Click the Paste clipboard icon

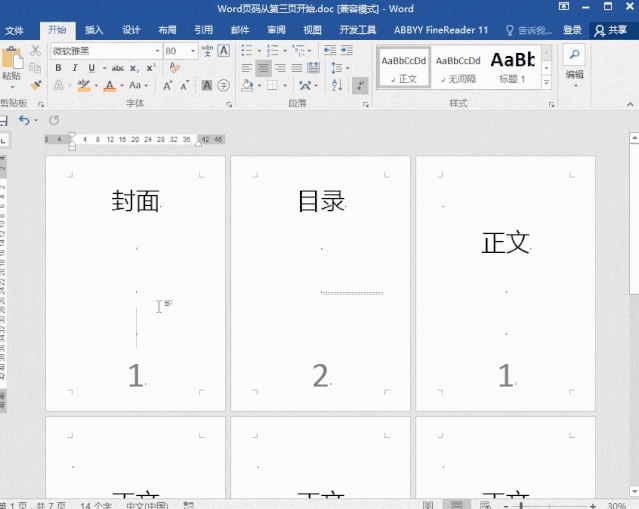(12, 58)
